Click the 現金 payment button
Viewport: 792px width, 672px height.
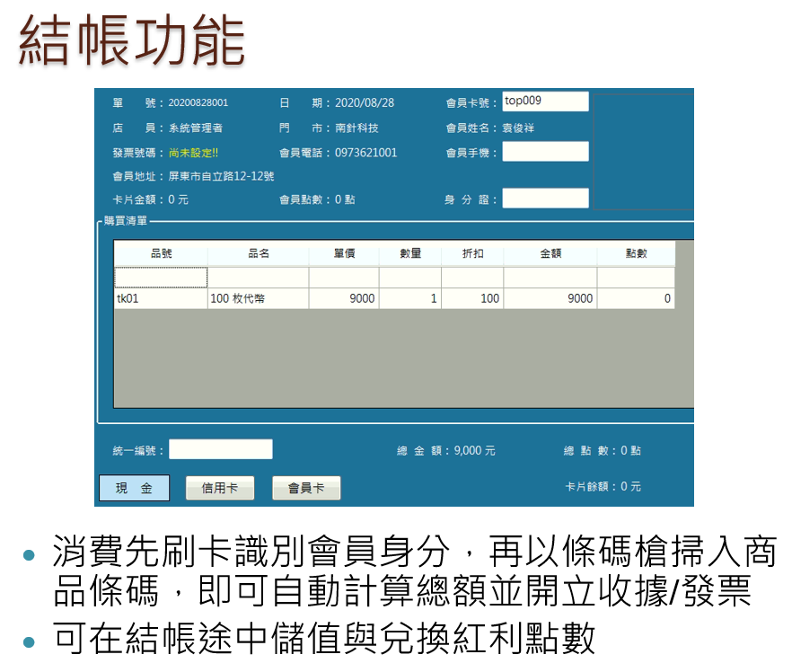point(134,488)
